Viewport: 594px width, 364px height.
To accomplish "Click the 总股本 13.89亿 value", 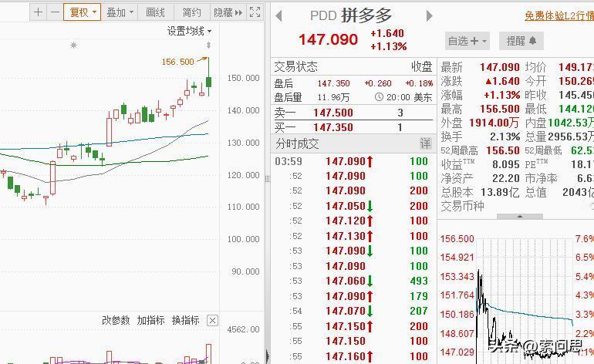I will (x=500, y=193).
